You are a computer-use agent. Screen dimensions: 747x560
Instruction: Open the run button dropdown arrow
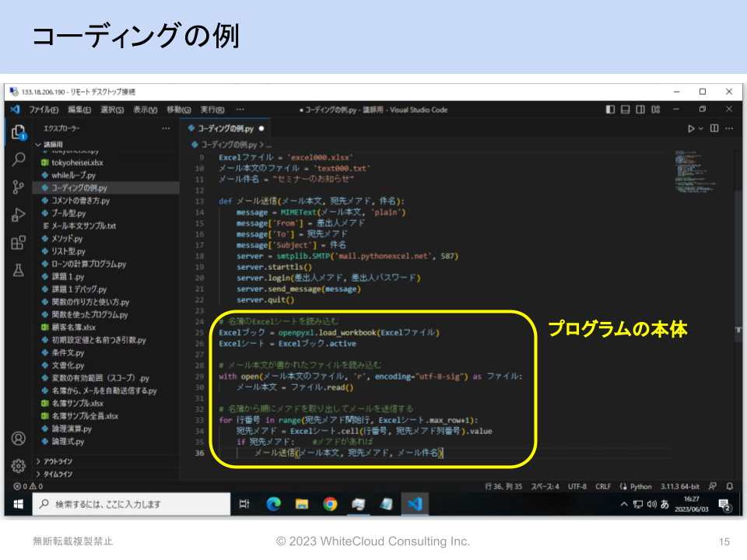(x=701, y=128)
